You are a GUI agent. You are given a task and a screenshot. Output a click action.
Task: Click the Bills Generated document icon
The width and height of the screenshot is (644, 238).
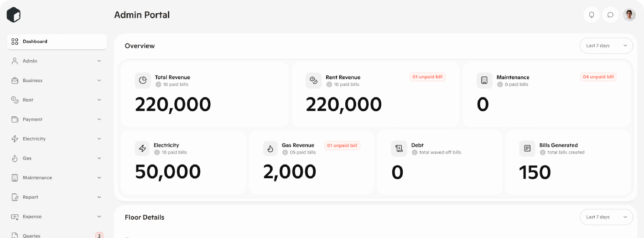(527, 148)
